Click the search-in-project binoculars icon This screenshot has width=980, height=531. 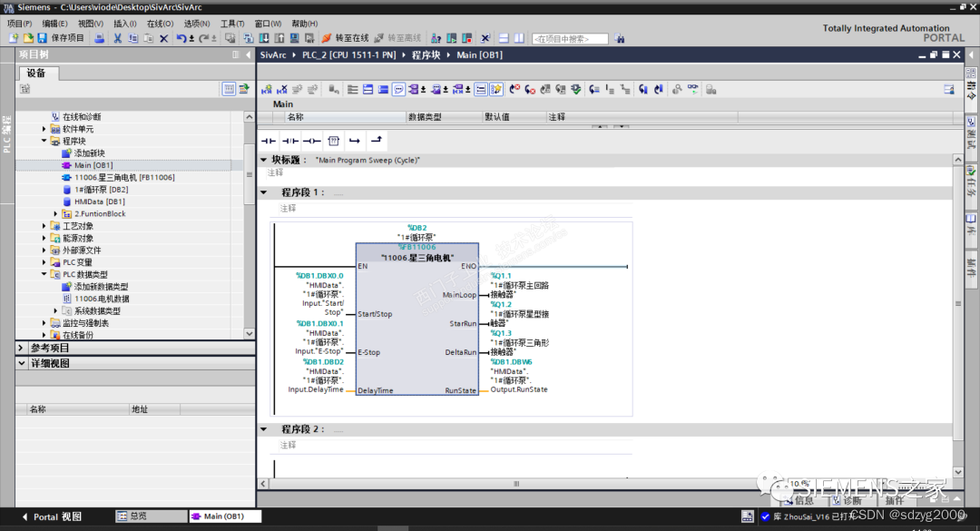[620, 38]
